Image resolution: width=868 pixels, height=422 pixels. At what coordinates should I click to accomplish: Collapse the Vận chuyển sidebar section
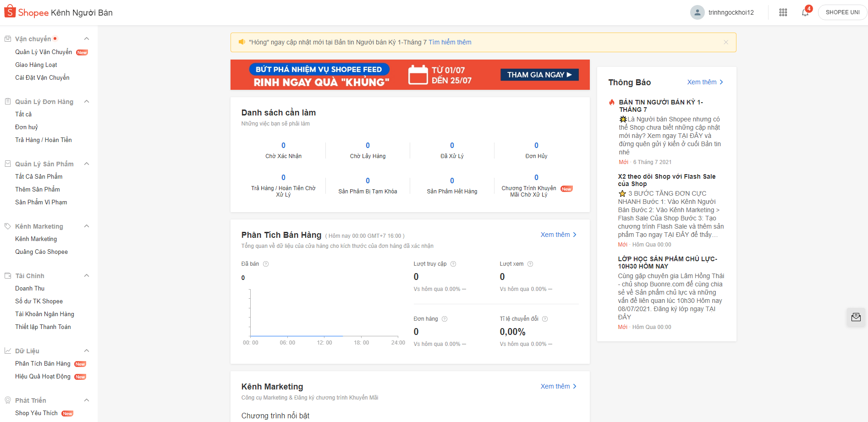87,39
